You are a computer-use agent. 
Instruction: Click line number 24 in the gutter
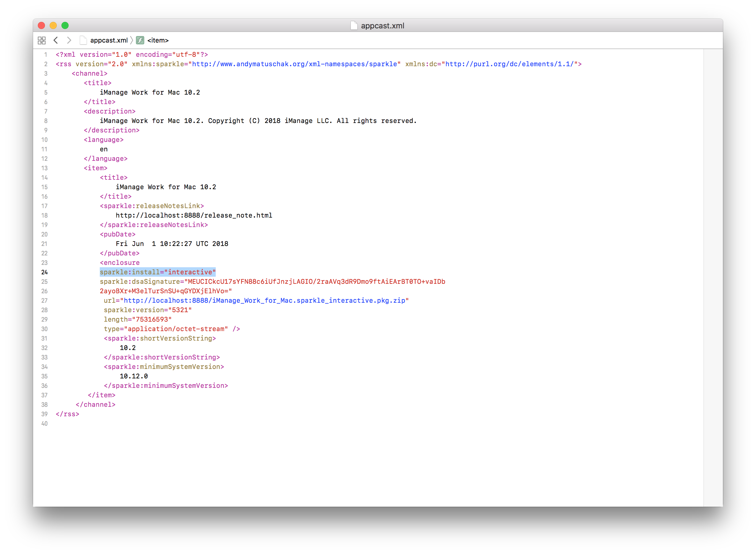[45, 272]
